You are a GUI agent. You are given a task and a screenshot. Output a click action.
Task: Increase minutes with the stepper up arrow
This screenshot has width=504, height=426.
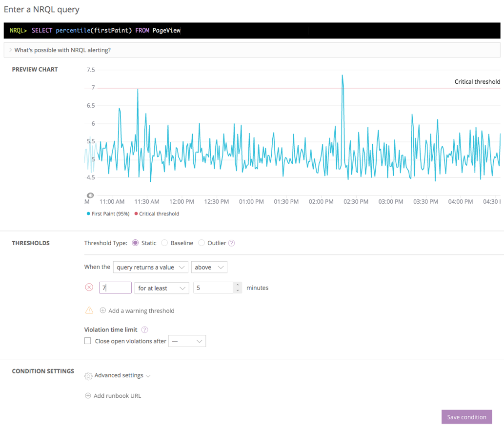pos(238,285)
